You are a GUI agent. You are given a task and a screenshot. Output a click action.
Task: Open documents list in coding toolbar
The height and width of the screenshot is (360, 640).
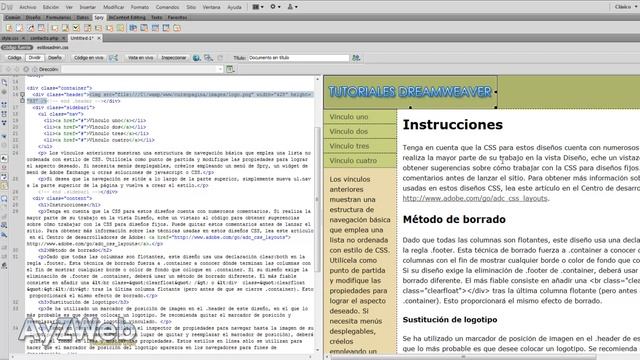pyautogui.click(x=4, y=82)
